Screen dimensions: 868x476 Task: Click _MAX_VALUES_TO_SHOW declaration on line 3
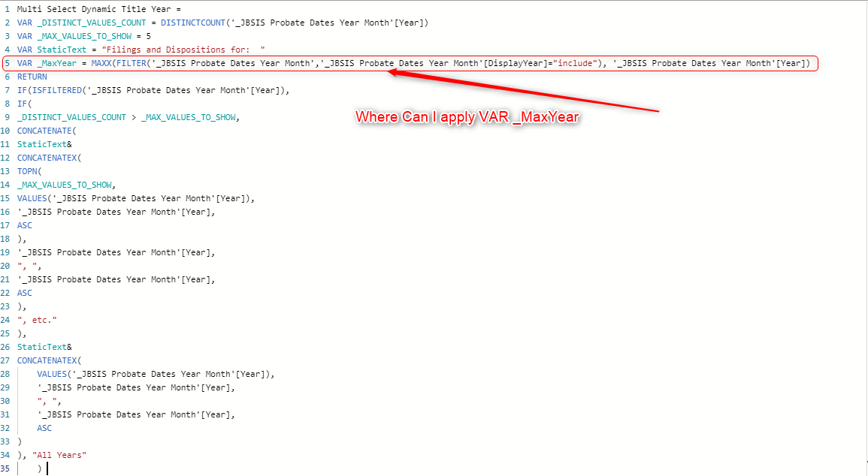(84, 36)
